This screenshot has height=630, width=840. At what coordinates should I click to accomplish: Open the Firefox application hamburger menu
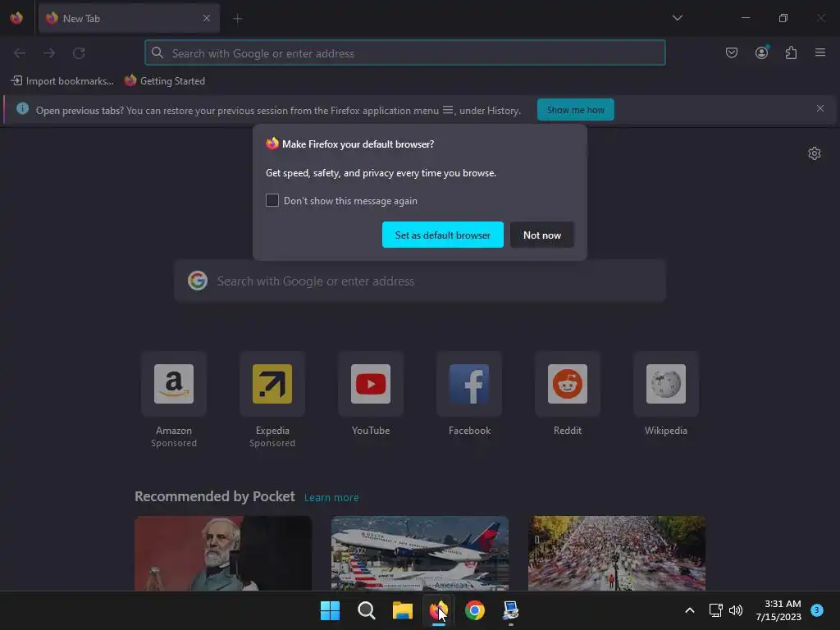click(820, 52)
